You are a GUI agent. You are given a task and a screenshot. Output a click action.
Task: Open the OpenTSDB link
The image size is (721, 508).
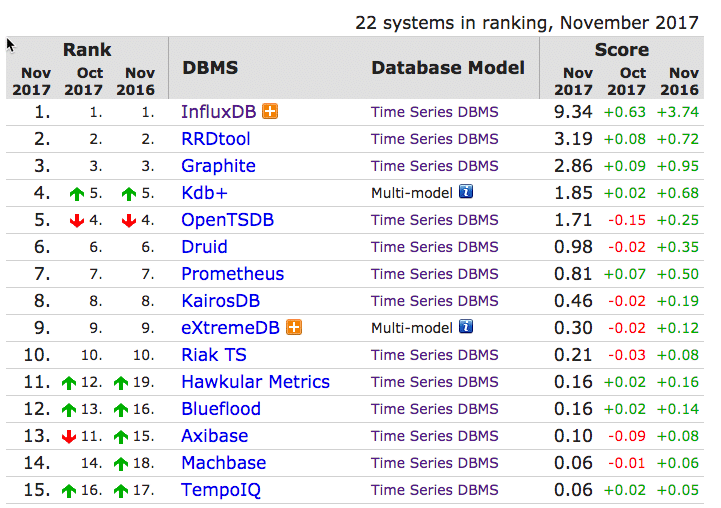click(x=228, y=220)
